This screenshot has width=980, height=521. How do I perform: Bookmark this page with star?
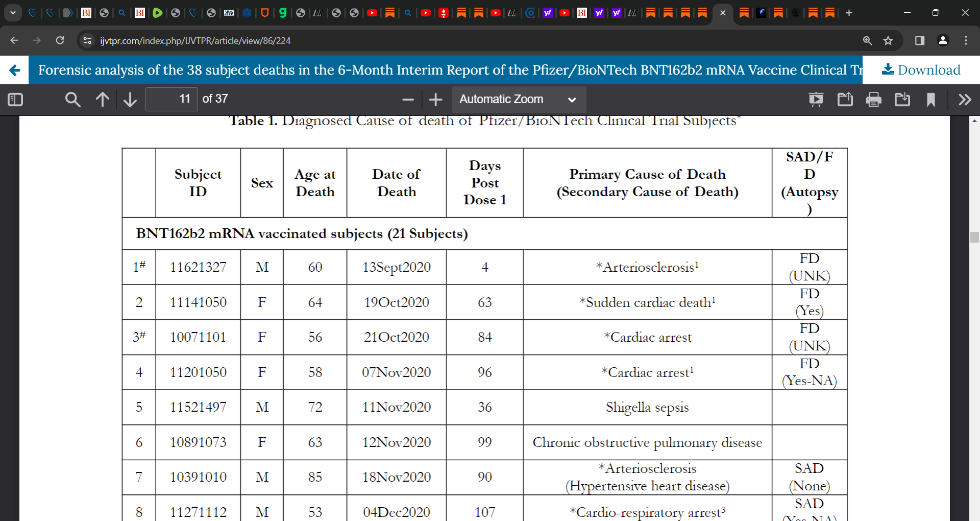coord(888,40)
